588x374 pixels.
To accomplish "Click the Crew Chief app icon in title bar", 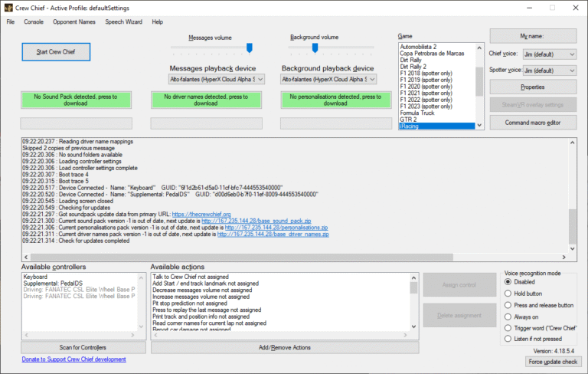I will (x=8, y=8).
